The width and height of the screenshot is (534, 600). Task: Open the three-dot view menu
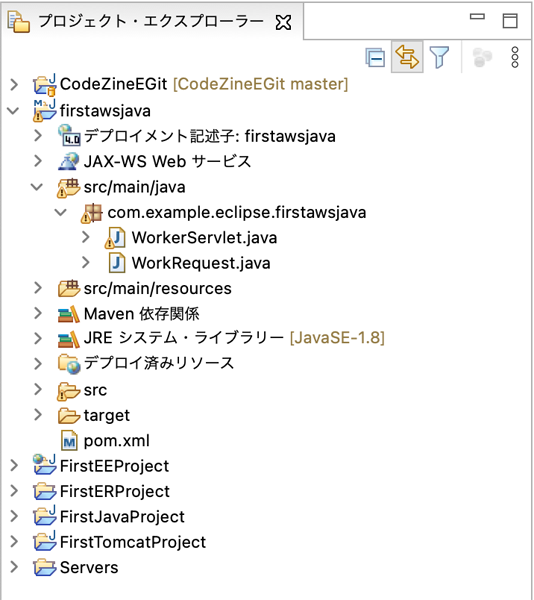coord(515,57)
